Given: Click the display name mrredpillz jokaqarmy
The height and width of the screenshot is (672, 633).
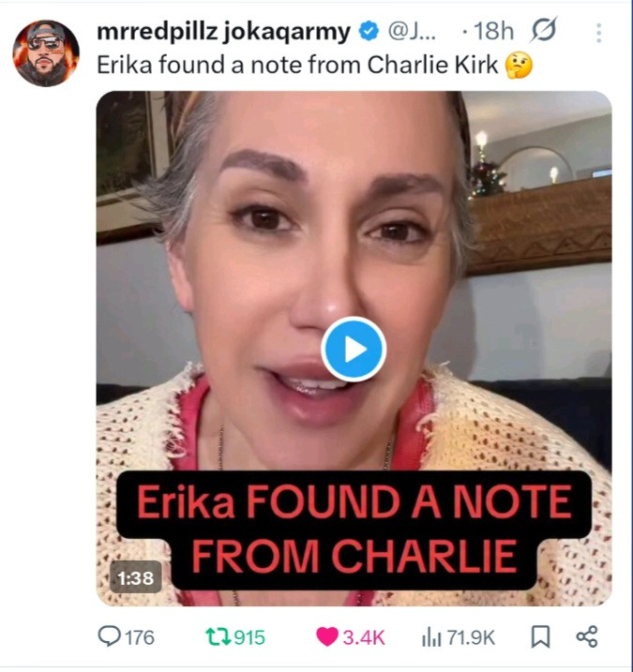Looking at the screenshot, I should [223, 32].
